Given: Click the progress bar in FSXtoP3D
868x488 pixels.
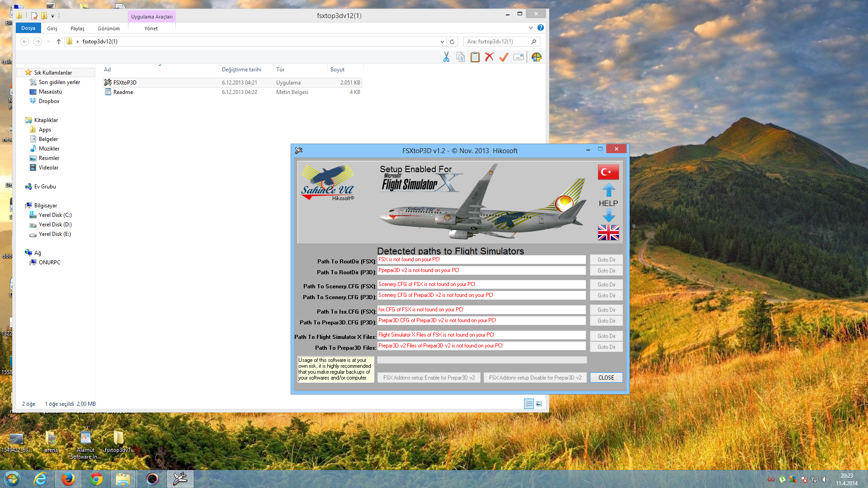Looking at the screenshot, I should point(482,360).
